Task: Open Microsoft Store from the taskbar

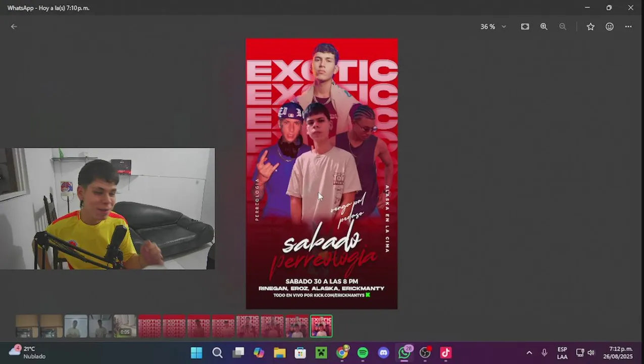Action: pyautogui.click(x=300, y=352)
